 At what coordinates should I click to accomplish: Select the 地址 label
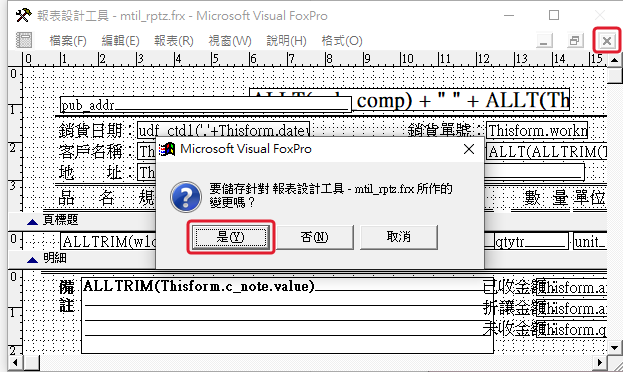91,172
